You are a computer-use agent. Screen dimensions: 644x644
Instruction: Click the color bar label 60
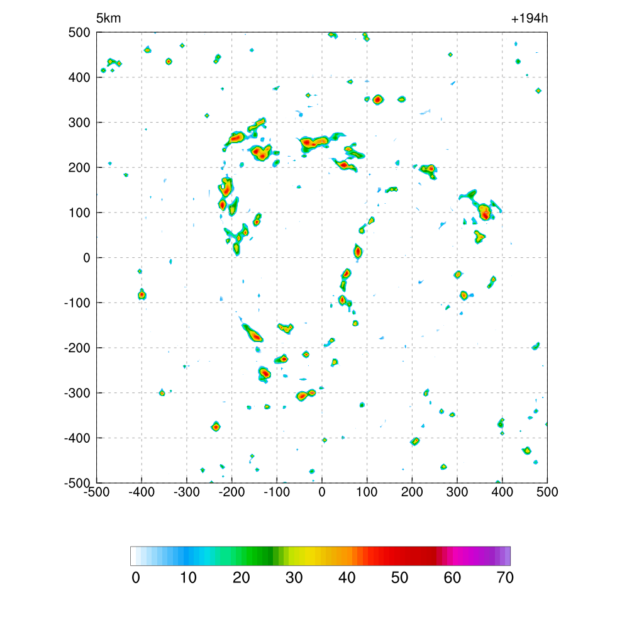[x=452, y=578]
